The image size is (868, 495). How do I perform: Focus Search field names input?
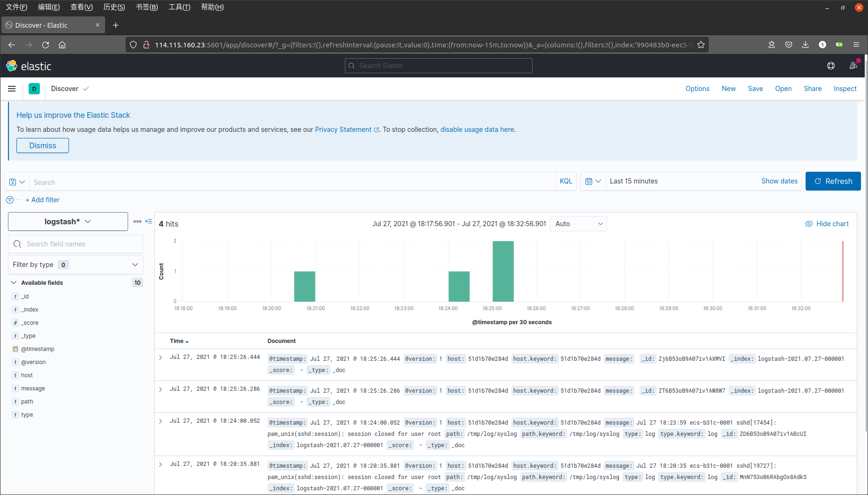(76, 244)
